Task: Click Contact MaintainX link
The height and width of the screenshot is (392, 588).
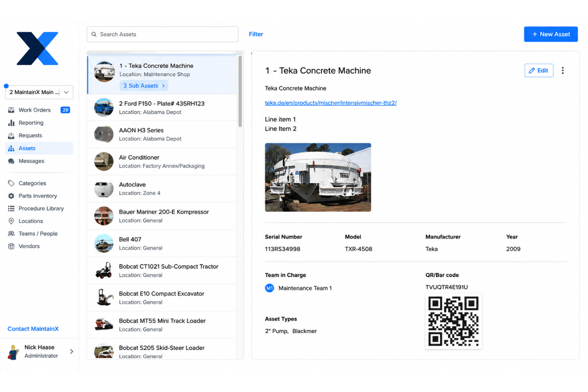Action: tap(33, 329)
